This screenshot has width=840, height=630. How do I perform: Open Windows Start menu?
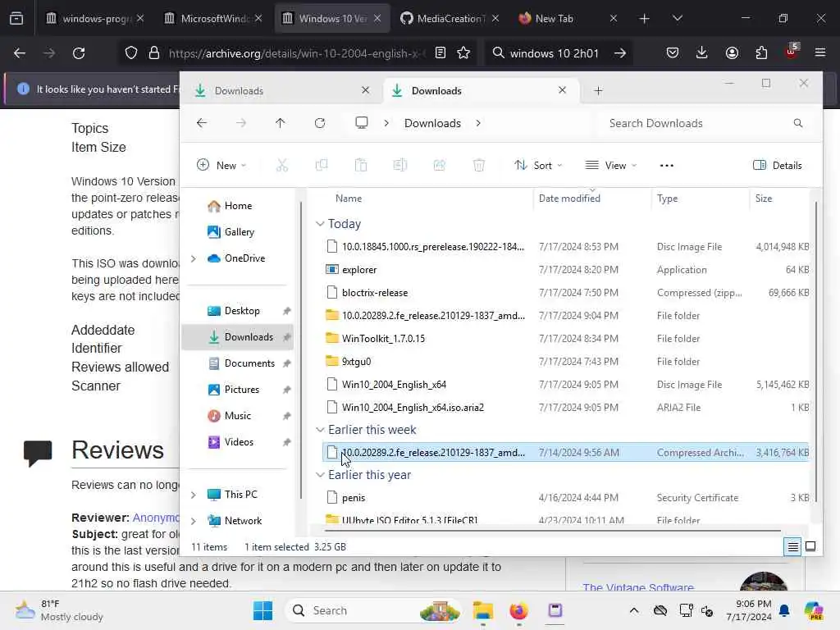click(x=262, y=610)
